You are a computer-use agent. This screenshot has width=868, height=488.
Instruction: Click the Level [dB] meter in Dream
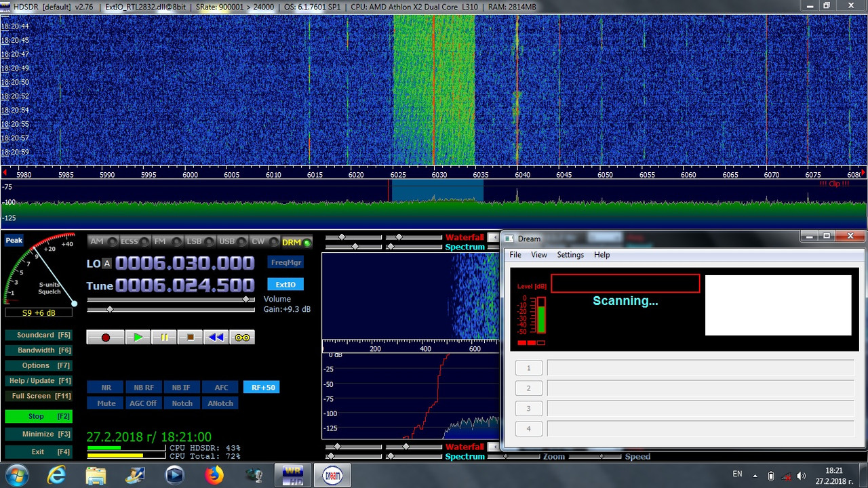tap(532, 314)
